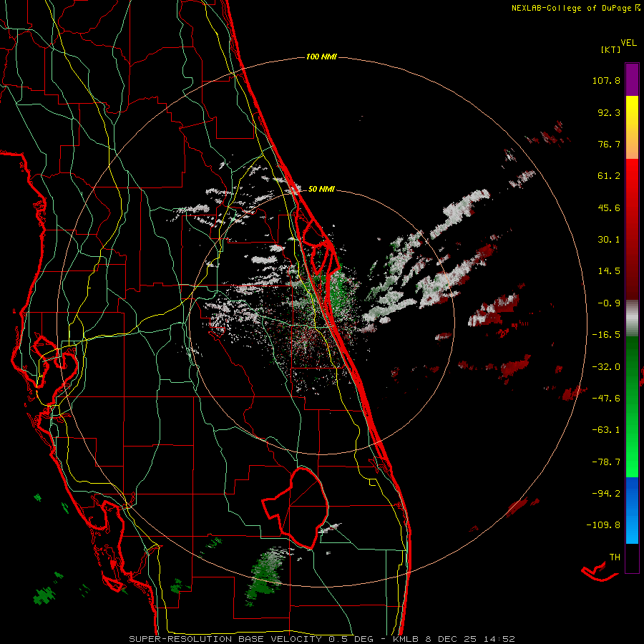
Task: Click the 92.3 velocity scale value
Action: 609,112
